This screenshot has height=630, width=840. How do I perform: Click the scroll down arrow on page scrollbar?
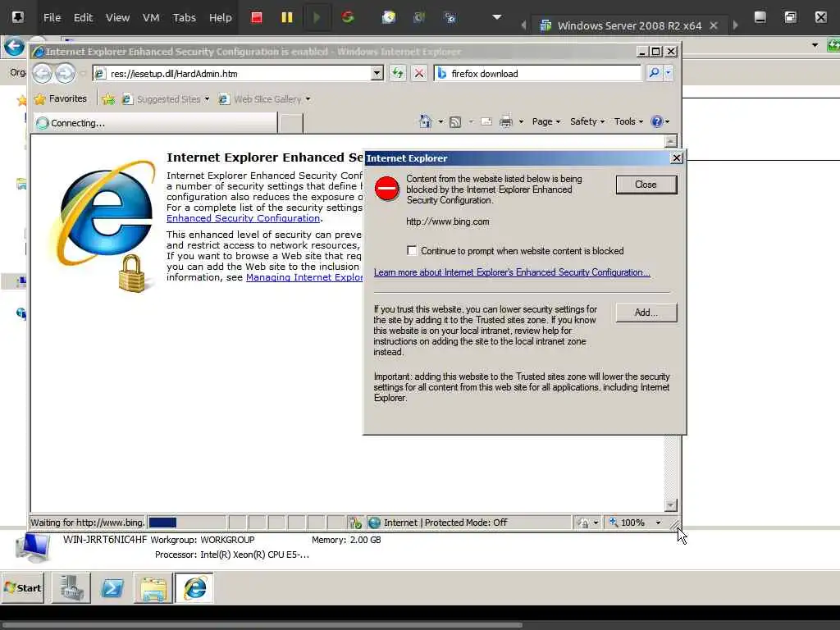pos(670,505)
